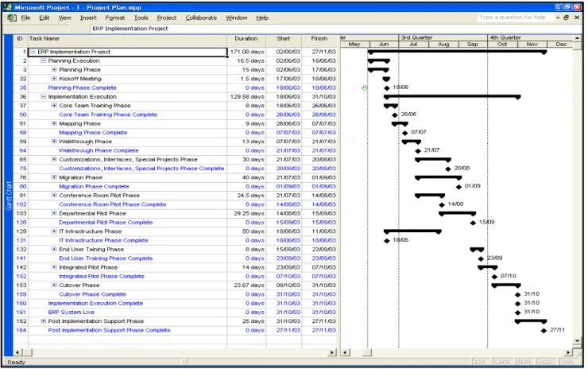The height and width of the screenshot is (369, 588).
Task: Click the ERP Implementation Project summary Gantt bar
Action: point(457,52)
